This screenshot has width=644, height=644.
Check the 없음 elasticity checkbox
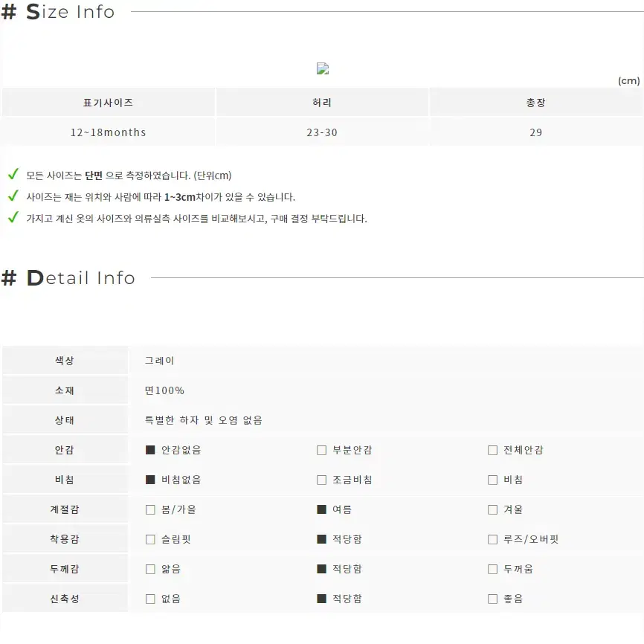coord(150,599)
